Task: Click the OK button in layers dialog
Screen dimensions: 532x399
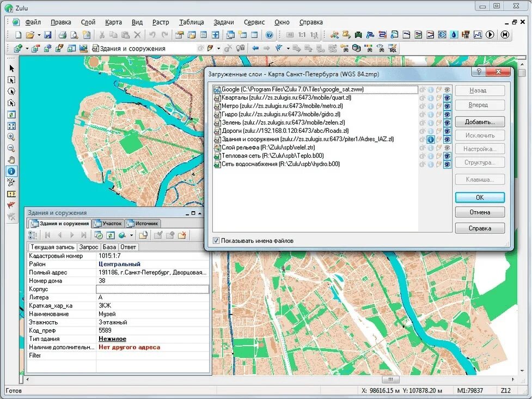Action: click(480, 198)
